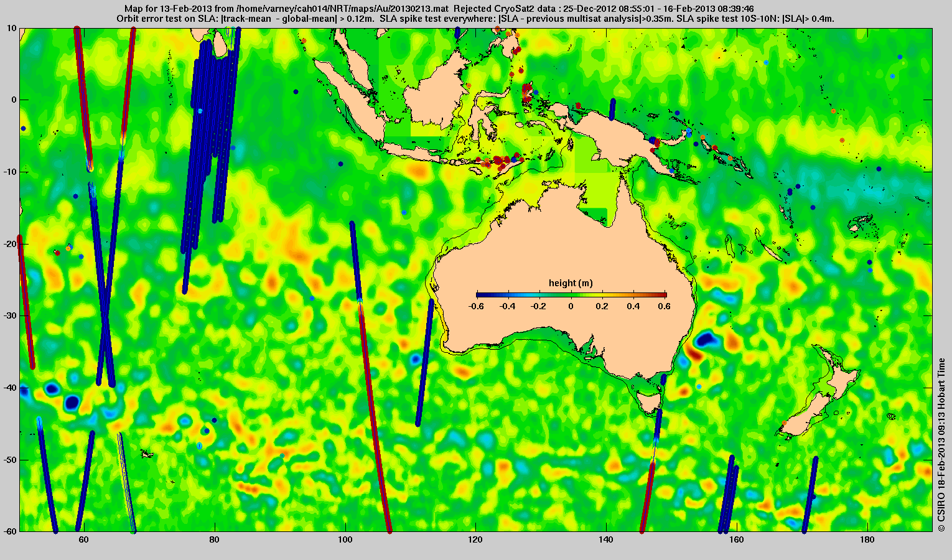The image size is (952, 560).
Task: Click the x-axis longitude label 60
Action: 83,539
